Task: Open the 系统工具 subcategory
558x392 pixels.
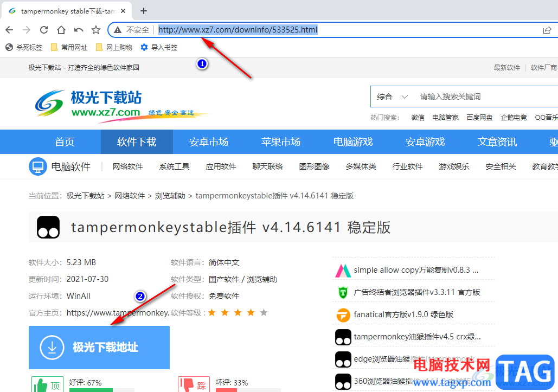Action: [x=175, y=166]
